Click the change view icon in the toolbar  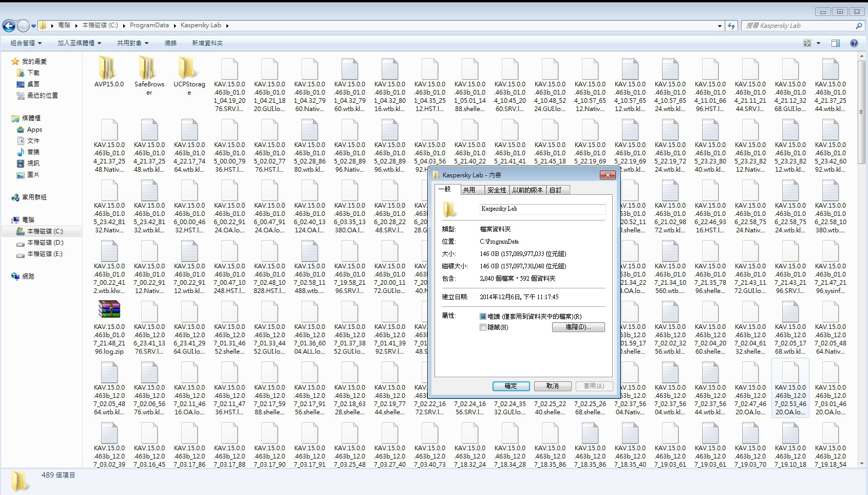coord(807,43)
